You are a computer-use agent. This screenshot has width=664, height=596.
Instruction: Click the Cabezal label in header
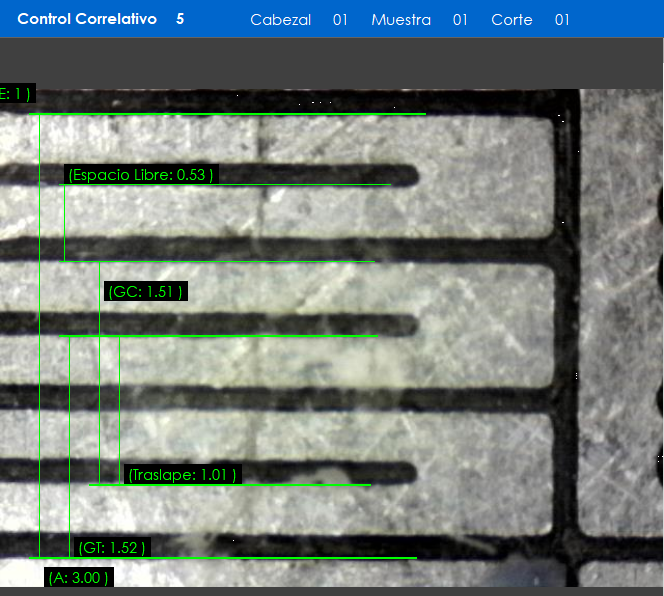[280, 20]
